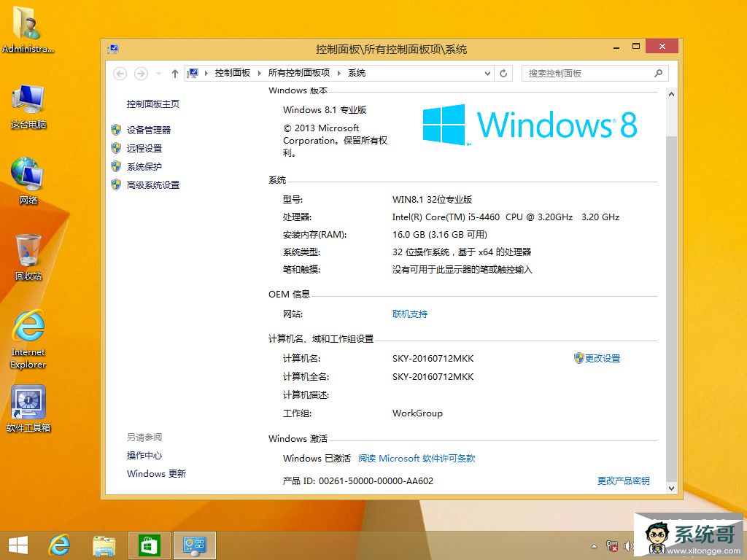747x560 pixels.
Task: Click the vertical scrollbar up arrow
Action: click(671, 94)
